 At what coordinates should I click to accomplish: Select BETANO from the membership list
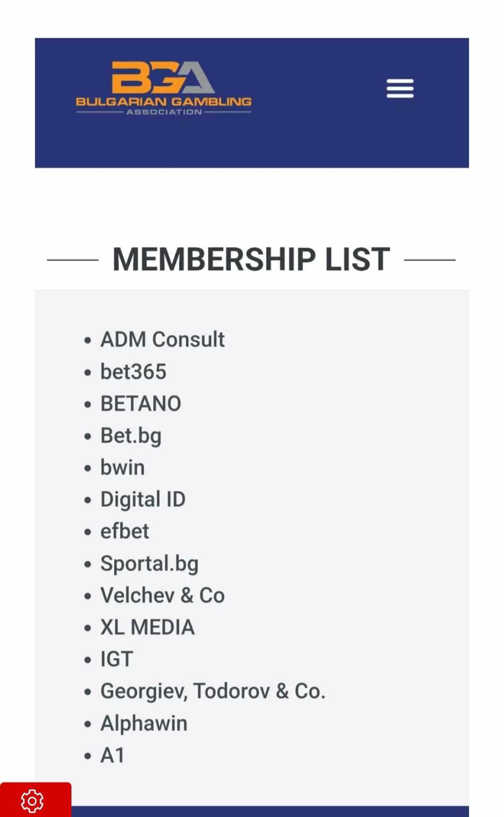click(x=140, y=403)
